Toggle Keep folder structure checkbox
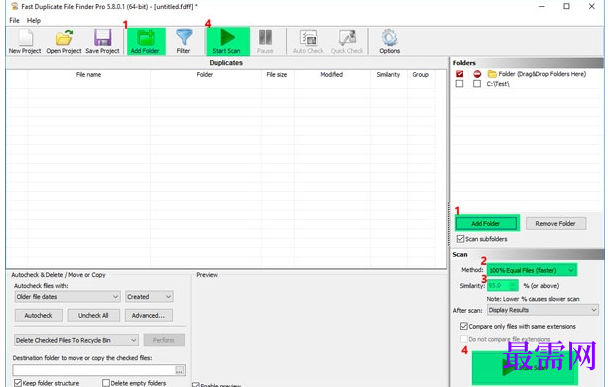Viewport: 615px width, 387px height. (18, 383)
